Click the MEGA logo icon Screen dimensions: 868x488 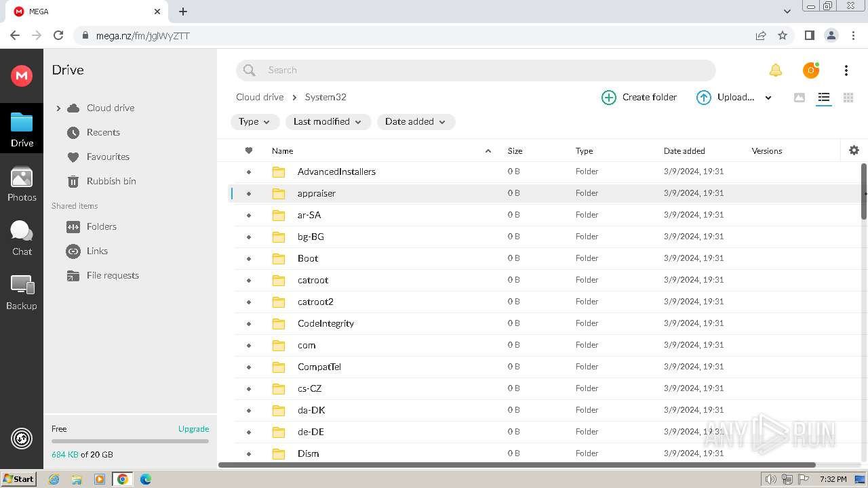tap(22, 75)
